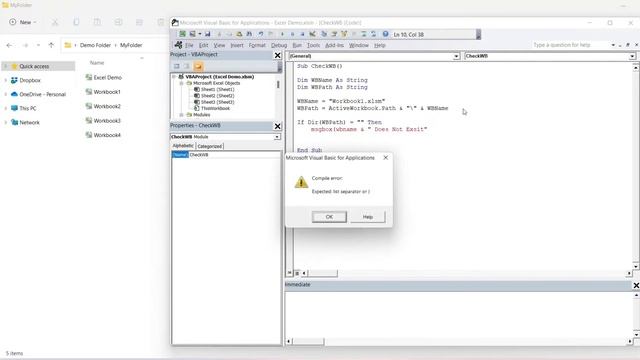Open the Add-Ins menu
This screenshot has height=360, width=640.
pyautogui.click(x=334, y=45)
